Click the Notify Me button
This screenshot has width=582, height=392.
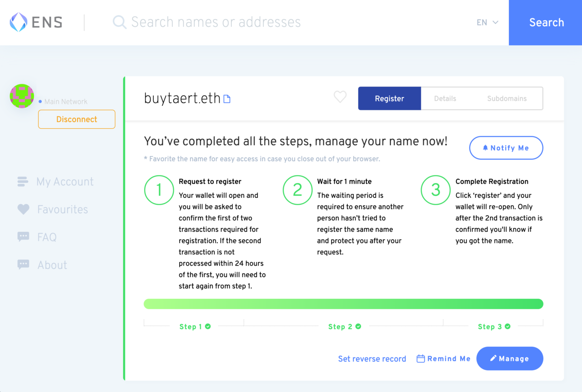[506, 148]
